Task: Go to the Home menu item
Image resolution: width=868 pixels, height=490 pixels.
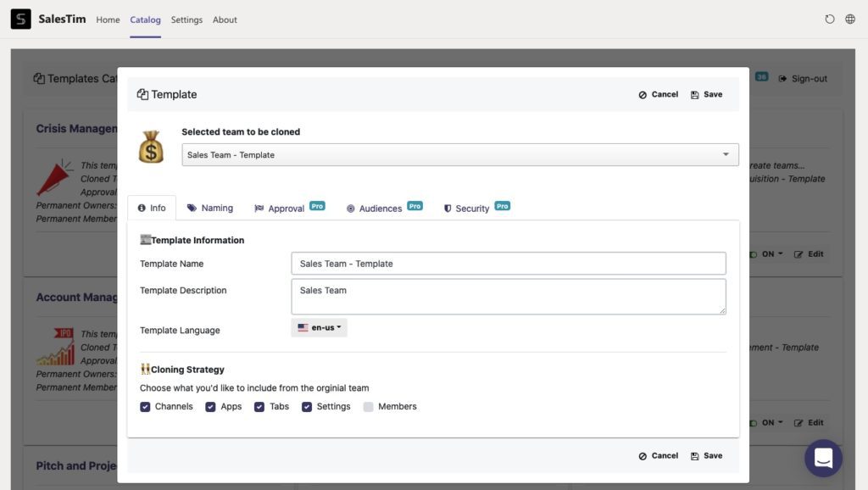Action: (x=108, y=19)
